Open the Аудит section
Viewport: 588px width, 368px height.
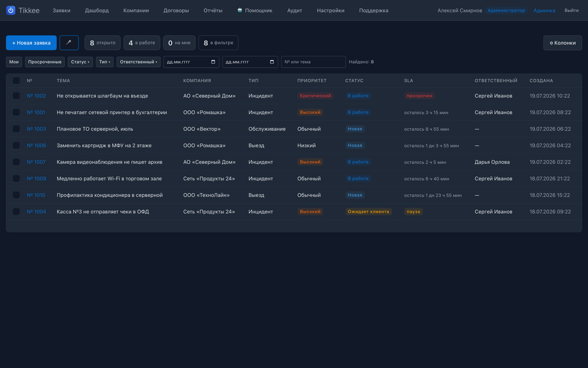coord(295,10)
